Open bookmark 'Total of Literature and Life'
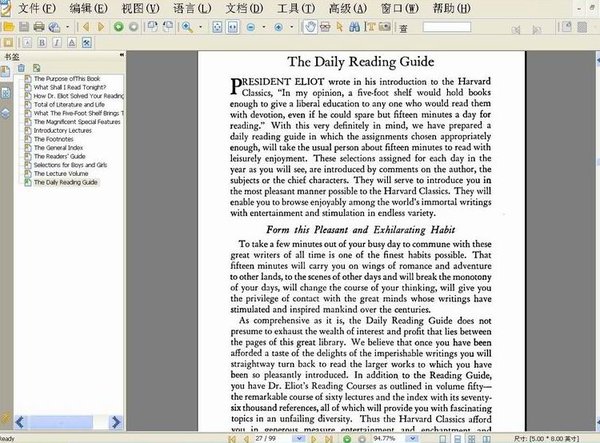Viewport: 600px width, 443px height. (x=69, y=104)
